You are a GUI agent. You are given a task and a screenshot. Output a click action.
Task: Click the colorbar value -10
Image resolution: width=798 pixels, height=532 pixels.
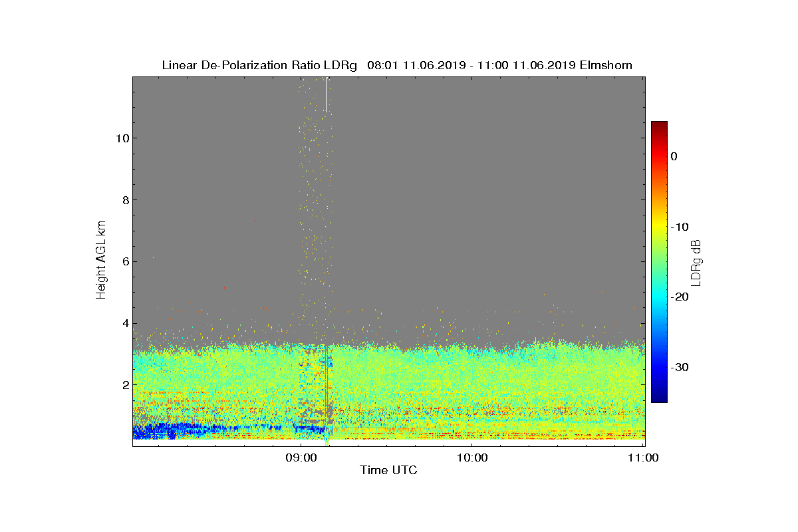coord(680,227)
